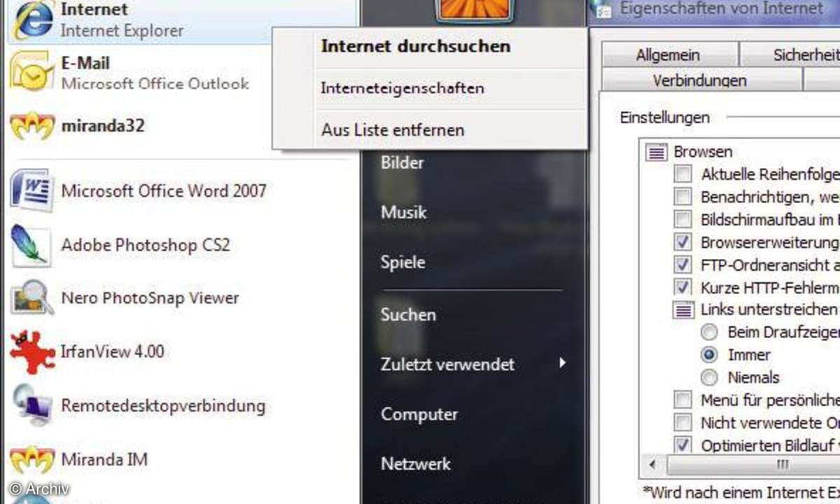The height and width of the screenshot is (504, 840).
Task: Open Bilder in Start menu
Action: [x=402, y=162]
